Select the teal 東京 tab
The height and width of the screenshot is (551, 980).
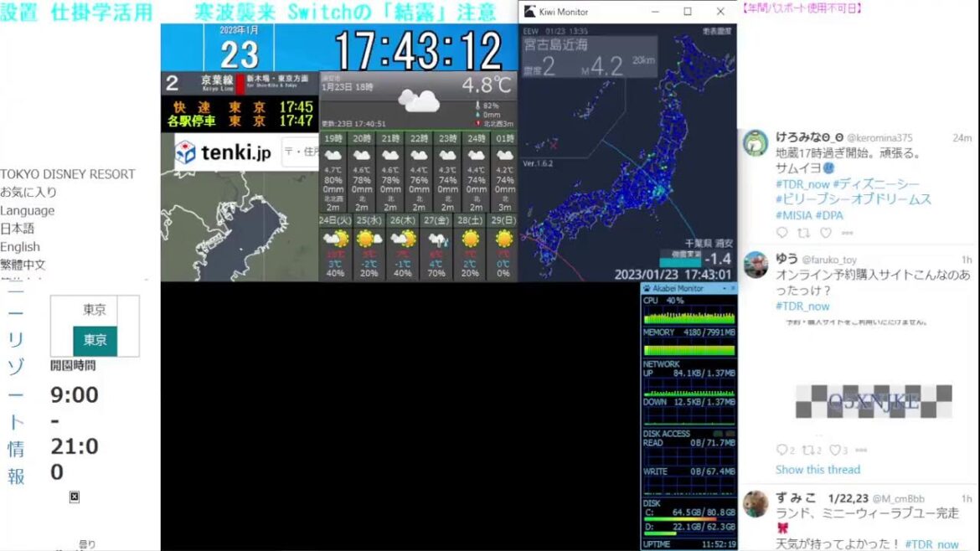95,341
